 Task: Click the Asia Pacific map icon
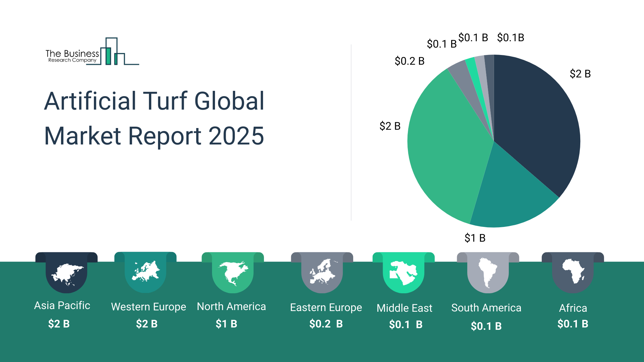[x=66, y=274]
